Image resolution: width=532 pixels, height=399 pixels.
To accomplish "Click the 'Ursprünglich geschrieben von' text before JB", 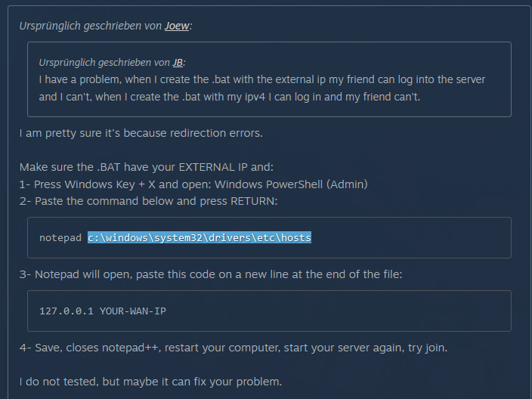I will pyautogui.click(x=104, y=63).
